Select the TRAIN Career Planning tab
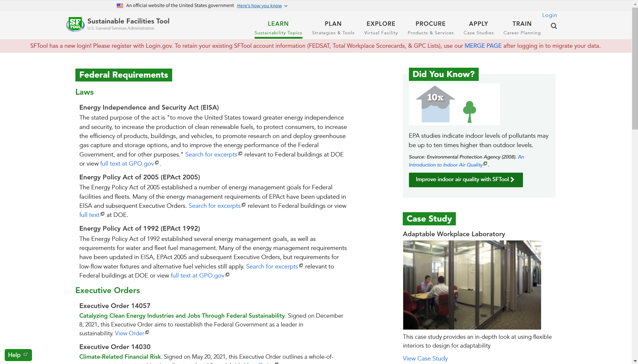The width and height of the screenshot is (638, 364). (x=522, y=28)
